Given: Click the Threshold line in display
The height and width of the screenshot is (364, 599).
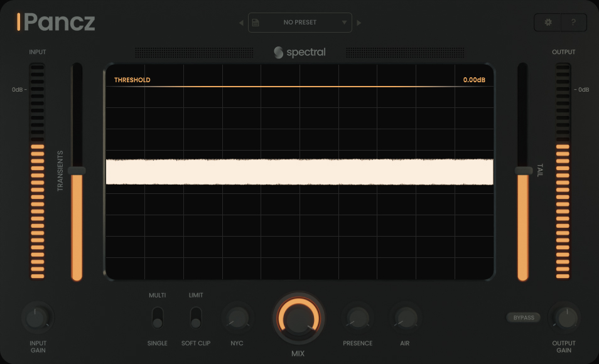Looking at the screenshot, I should pyautogui.click(x=299, y=87).
